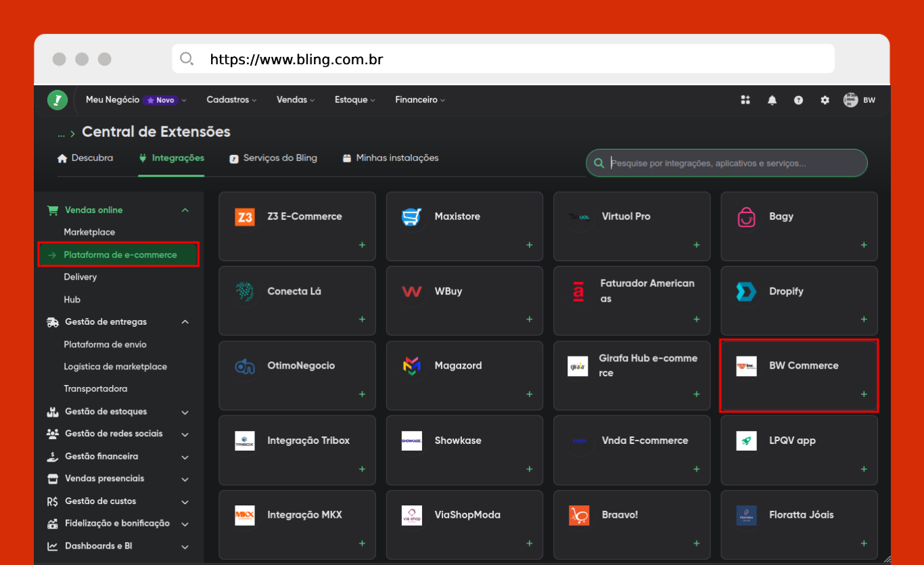Select Logística de marketplace sidebar item
The height and width of the screenshot is (565, 924).
coord(115,367)
